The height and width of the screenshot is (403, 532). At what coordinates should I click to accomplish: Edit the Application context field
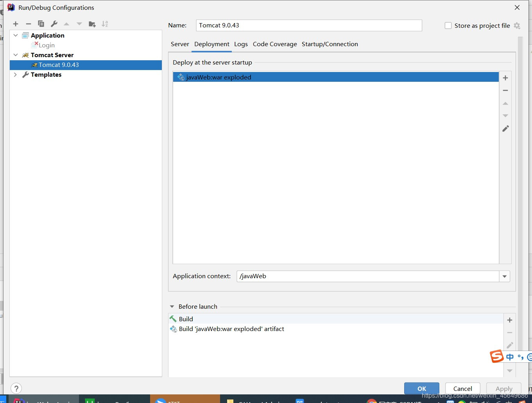click(368, 276)
